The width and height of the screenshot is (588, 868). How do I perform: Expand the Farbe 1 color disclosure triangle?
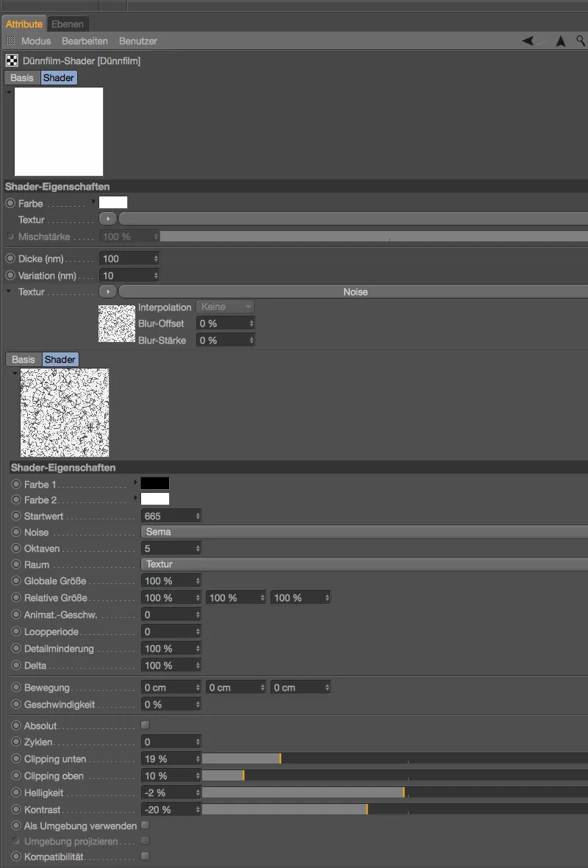point(135,483)
